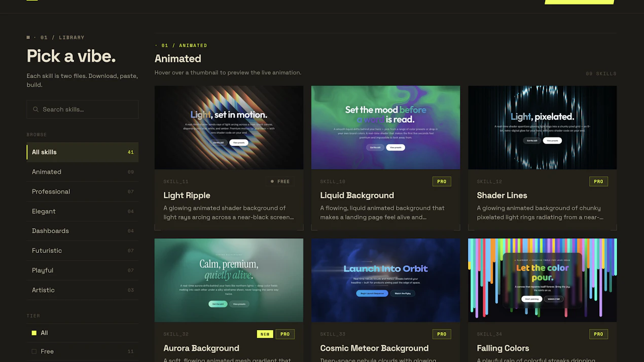Open the Animated category
The height and width of the screenshot is (362, 644).
tap(82, 172)
